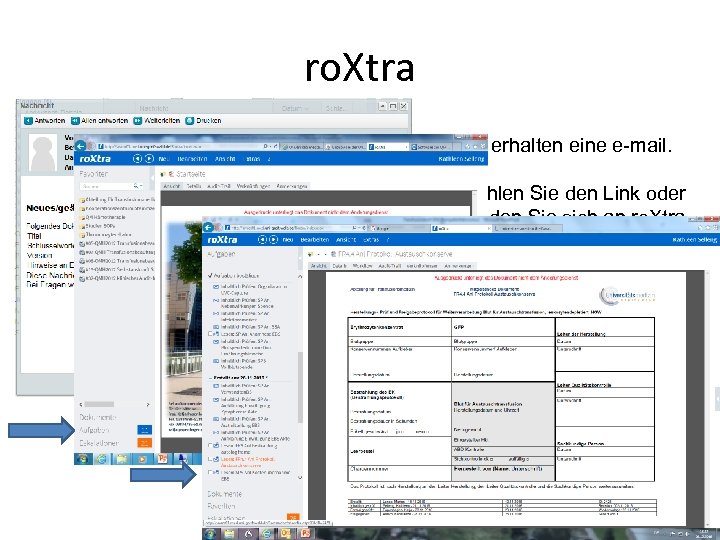
Task: Click the down chevron below the task list
Action: [300, 478]
